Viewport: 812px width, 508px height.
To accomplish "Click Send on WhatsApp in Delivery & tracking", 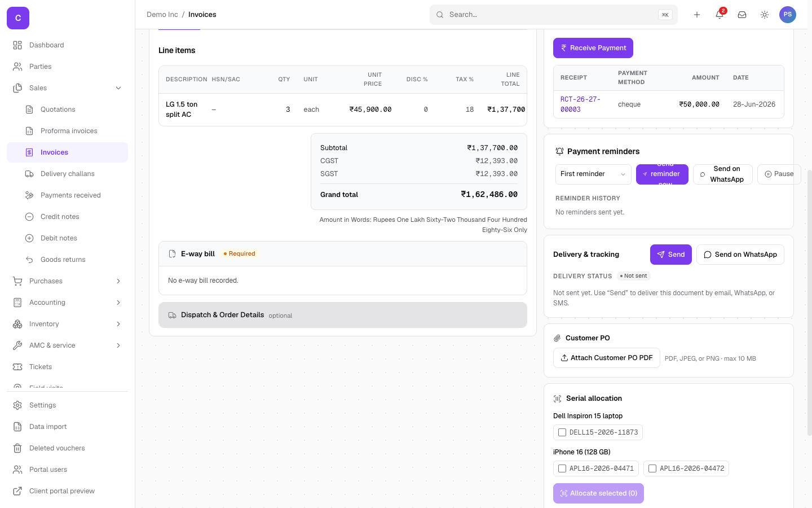I will [x=740, y=255].
